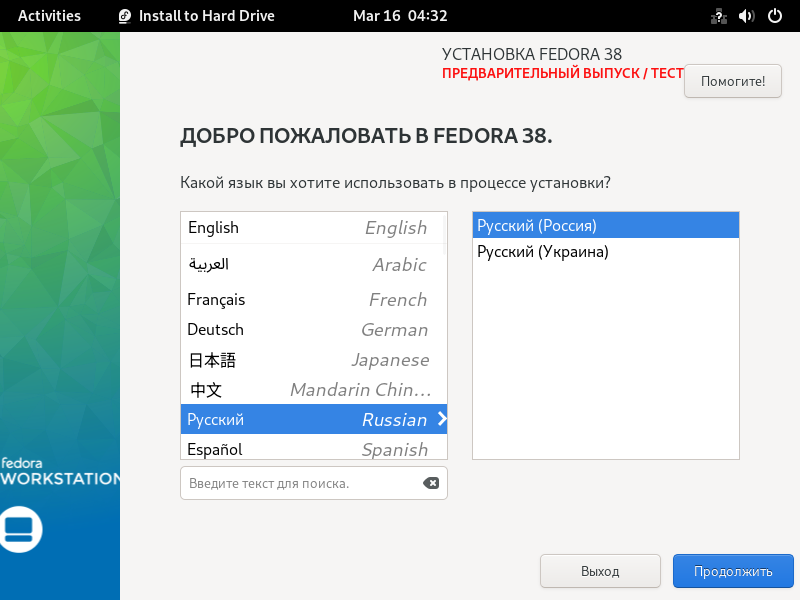The height and width of the screenshot is (600, 800).
Task: Choose the Русский (Украина) locale
Action: (x=606, y=252)
